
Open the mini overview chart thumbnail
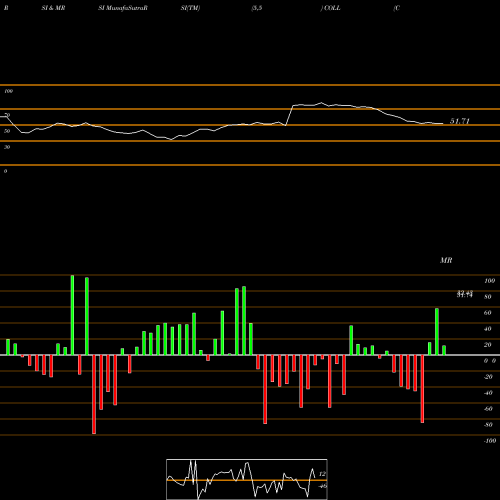pyautogui.click(x=247, y=479)
